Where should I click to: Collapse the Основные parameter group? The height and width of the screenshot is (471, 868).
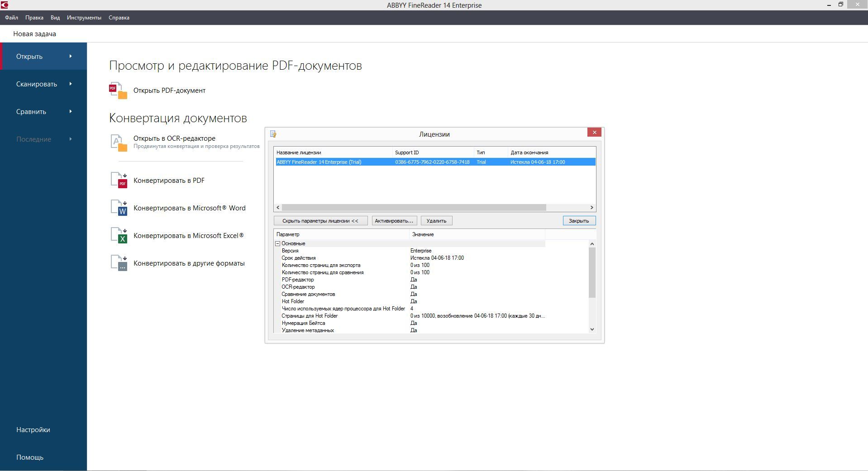(278, 243)
